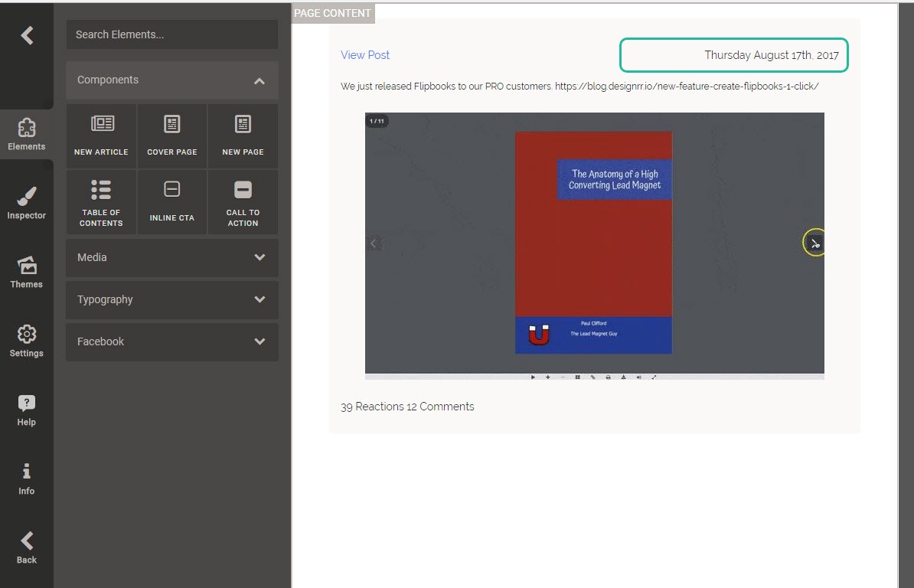Toggle flipbook sound
The height and width of the screenshot is (588, 914).
coord(638,377)
